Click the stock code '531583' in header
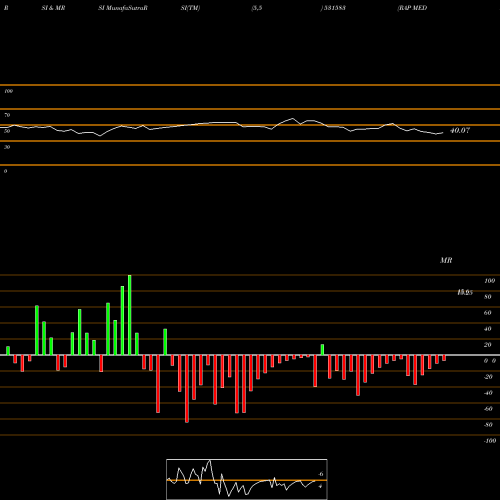The height and width of the screenshot is (500, 500). tap(334, 8)
